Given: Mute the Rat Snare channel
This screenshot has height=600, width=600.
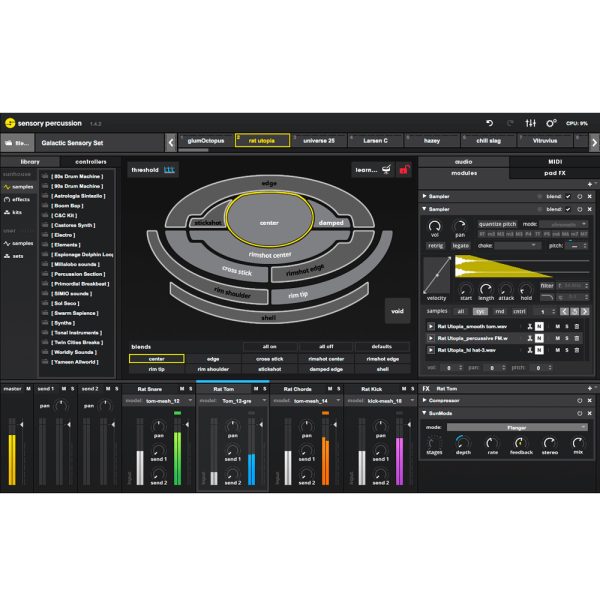Looking at the screenshot, I should coord(182,389).
